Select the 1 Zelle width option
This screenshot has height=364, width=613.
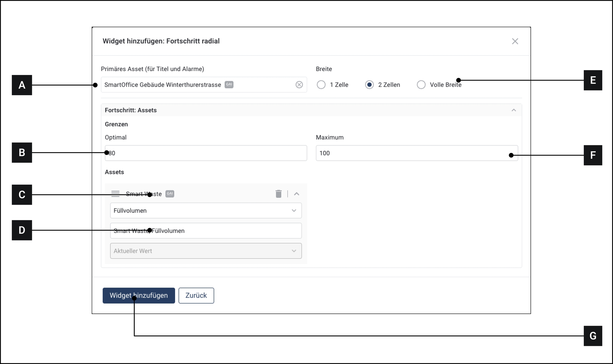point(321,85)
